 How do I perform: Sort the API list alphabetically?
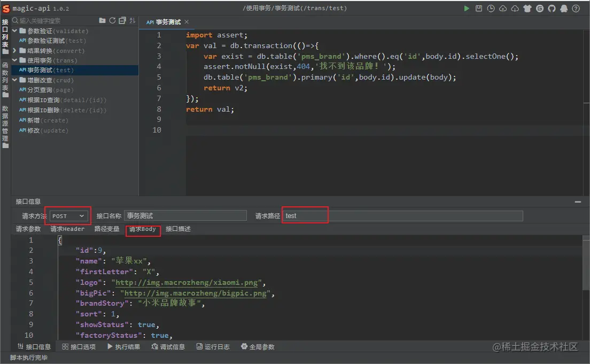tap(132, 20)
